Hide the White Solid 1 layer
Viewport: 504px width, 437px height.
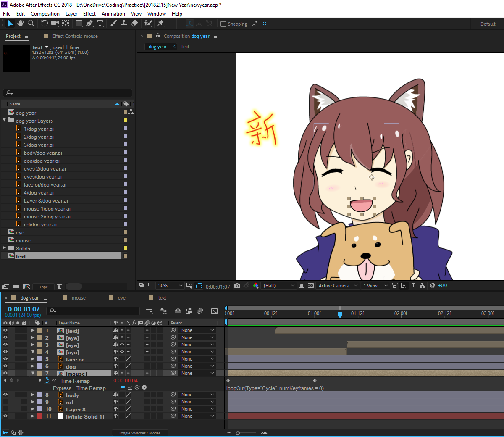click(x=5, y=416)
